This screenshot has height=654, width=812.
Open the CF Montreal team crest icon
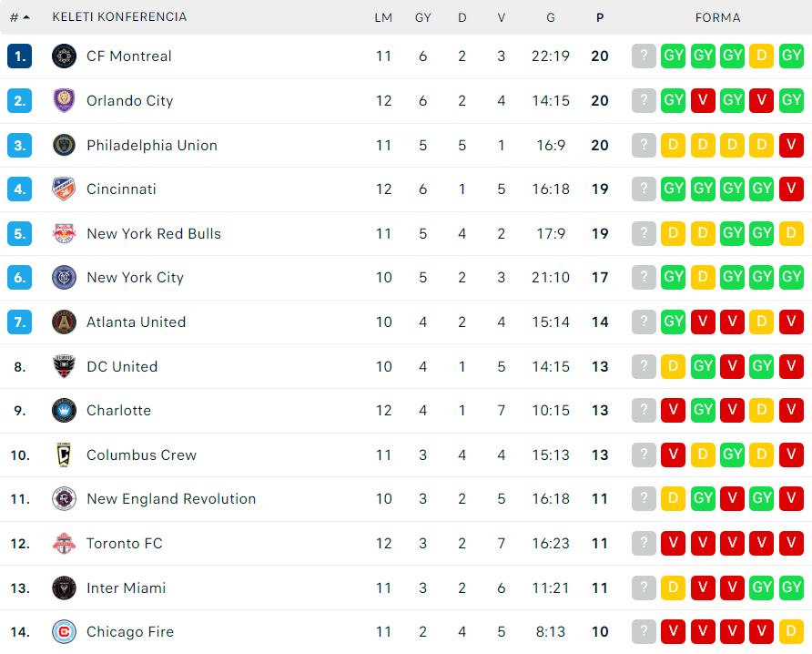pyautogui.click(x=65, y=56)
